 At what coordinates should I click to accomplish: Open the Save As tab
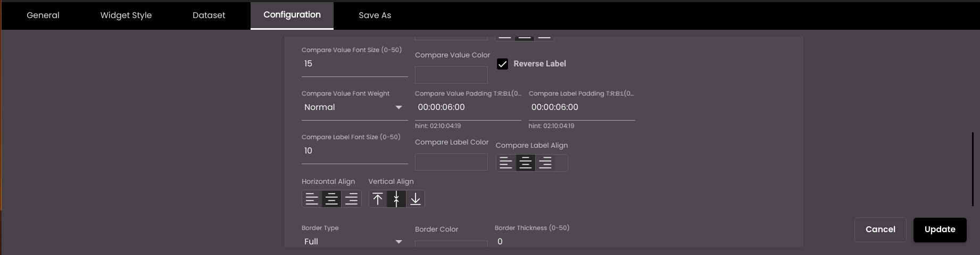pyautogui.click(x=375, y=15)
